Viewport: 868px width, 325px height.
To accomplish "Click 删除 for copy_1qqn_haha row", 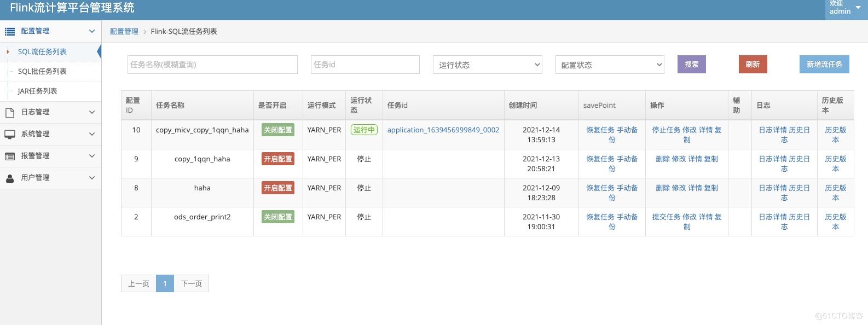I will 663,159.
